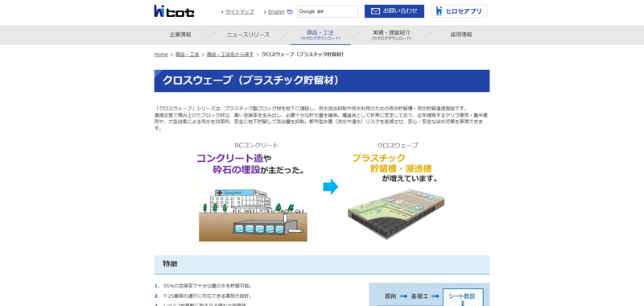
Task: Open the ニュースリリース menu item
Action: click(x=249, y=35)
